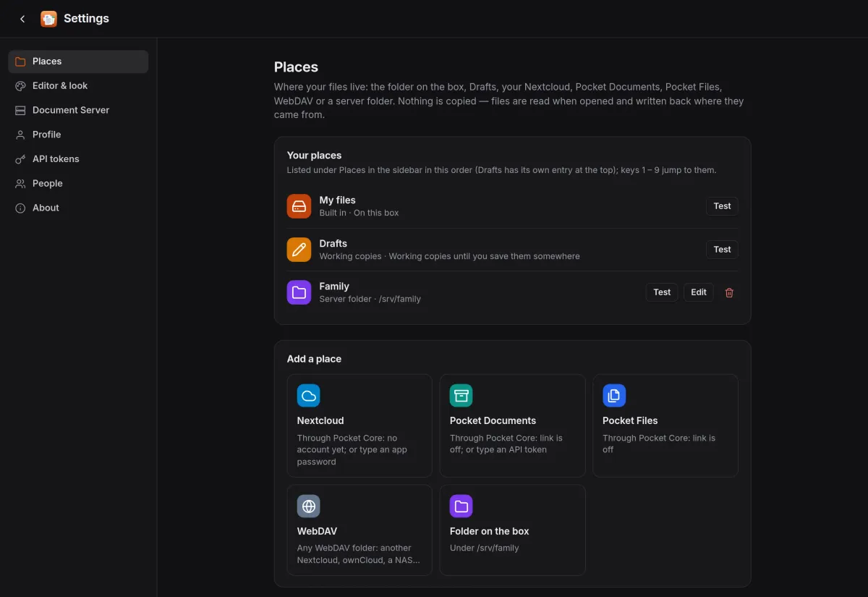Image resolution: width=868 pixels, height=597 pixels.
Task: Click the orange app logo beside Settings
Action: click(48, 19)
